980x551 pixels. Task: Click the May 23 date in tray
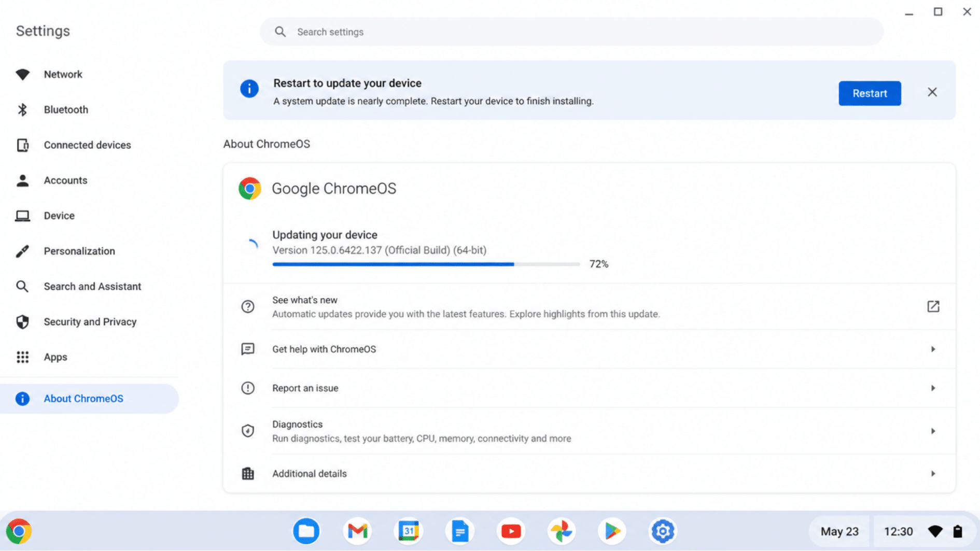(839, 532)
